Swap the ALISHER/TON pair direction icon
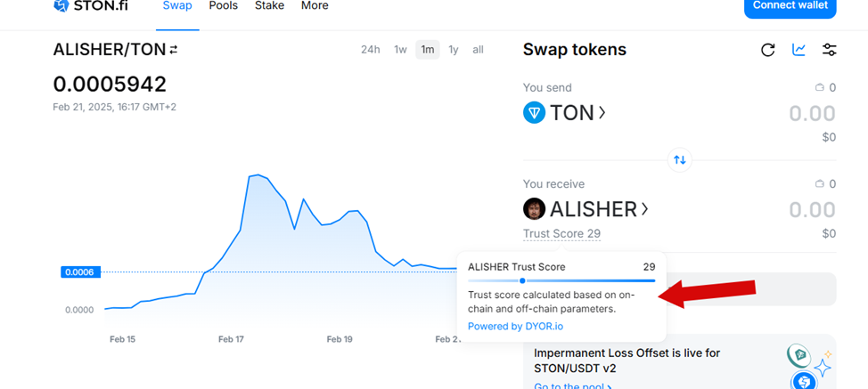 coord(173,50)
